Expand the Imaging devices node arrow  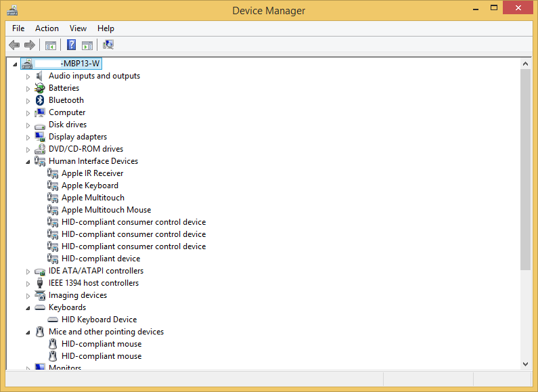click(x=28, y=296)
